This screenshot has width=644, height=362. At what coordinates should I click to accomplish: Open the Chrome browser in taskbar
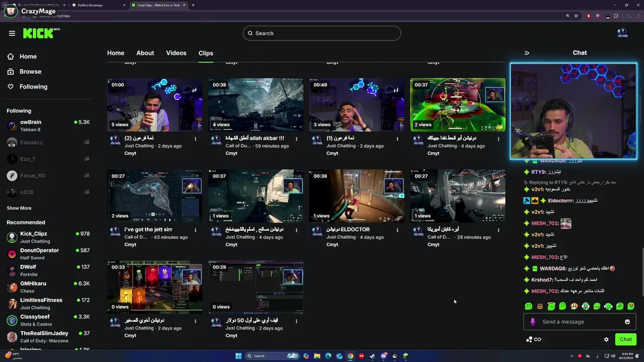click(x=350, y=356)
